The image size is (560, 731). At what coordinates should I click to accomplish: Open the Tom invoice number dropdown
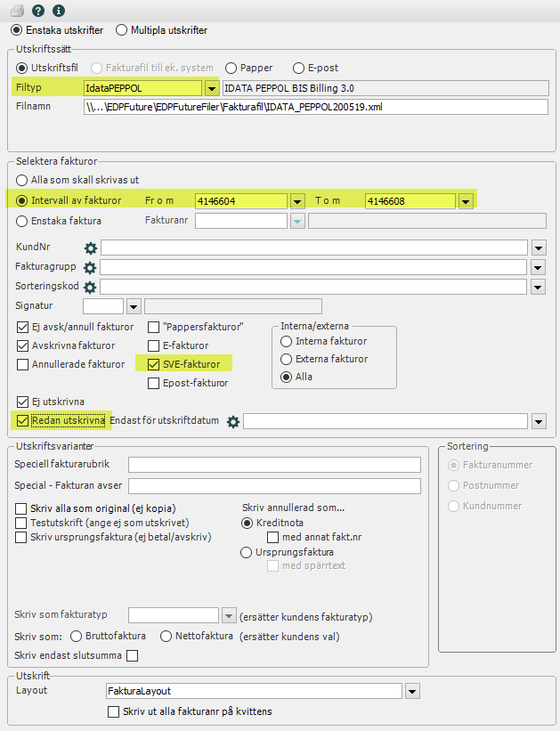(466, 201)
